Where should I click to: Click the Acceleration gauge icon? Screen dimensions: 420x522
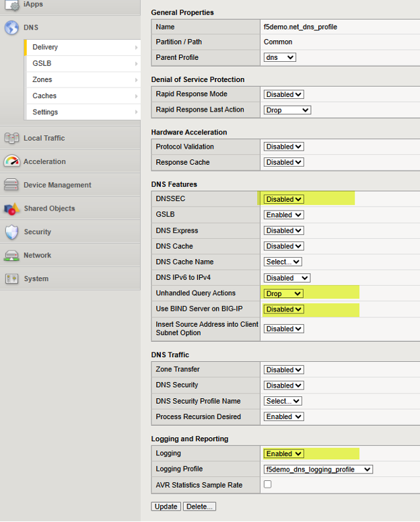click(x=11, y=161)
